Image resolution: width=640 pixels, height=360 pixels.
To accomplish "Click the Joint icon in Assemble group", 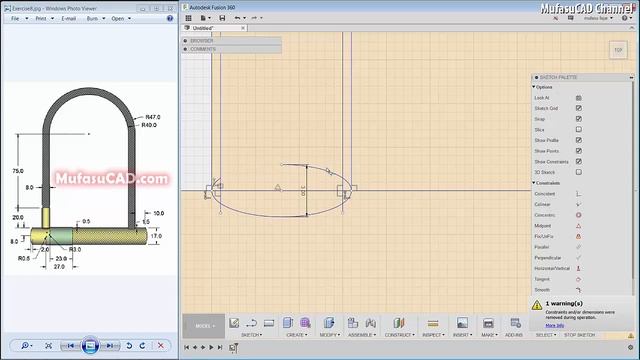I will pos(371,323).
